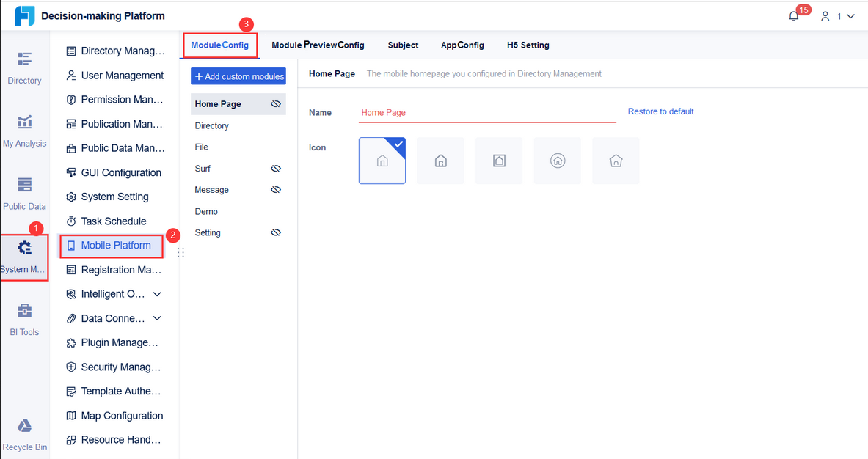Select the My Analysis sidebar icon
This screenshot has width=868, height=459.
coord(24,128)
